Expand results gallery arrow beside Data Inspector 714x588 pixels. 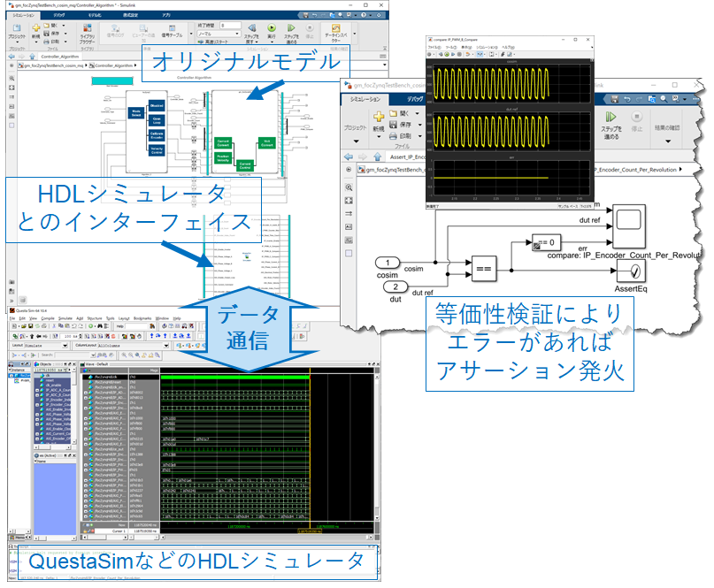354,34
